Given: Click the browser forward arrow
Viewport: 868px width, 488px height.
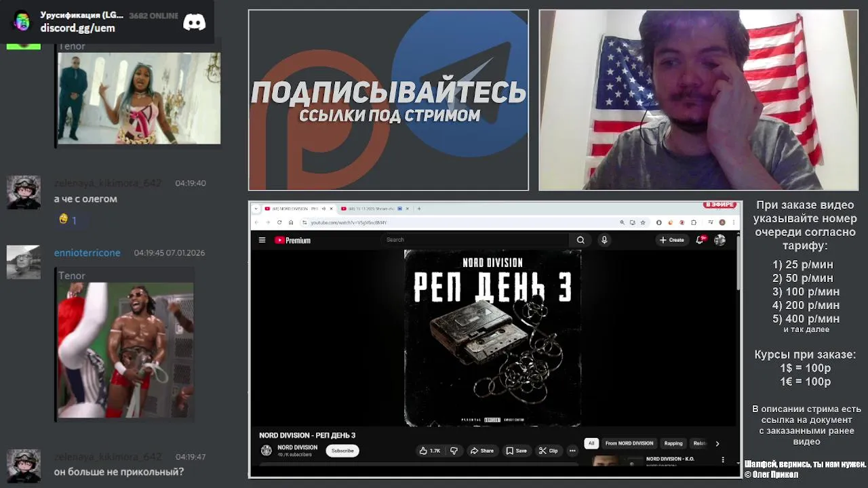Looking at the screenshot, I should [268, 222].
